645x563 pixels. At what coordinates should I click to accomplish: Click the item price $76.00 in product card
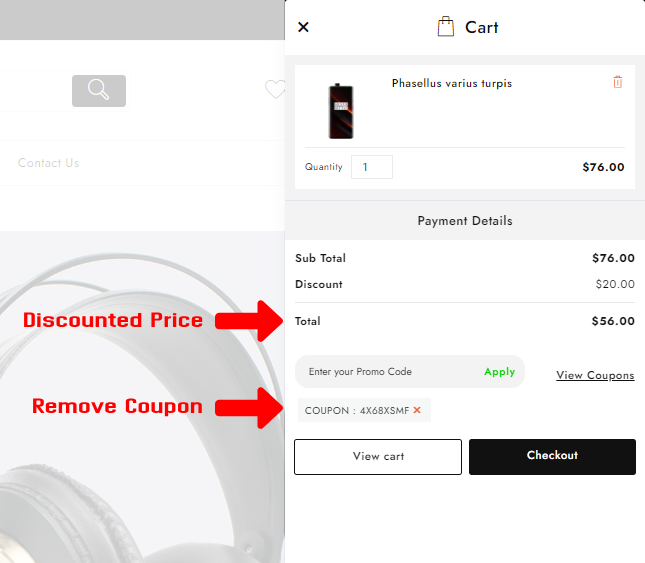click(603, 168)
